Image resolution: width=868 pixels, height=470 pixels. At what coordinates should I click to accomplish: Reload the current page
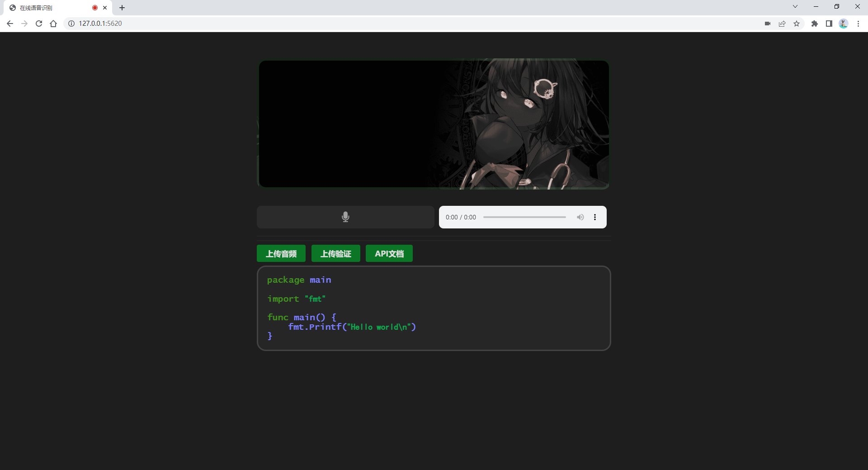tap(39, 24)
